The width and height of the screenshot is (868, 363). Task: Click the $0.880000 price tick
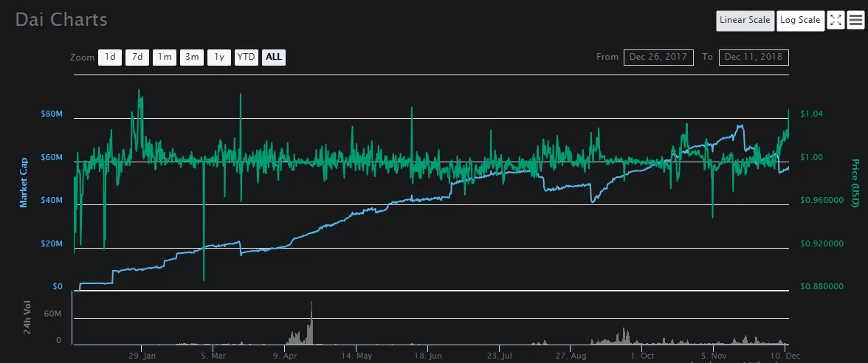(x=821, y=286)
